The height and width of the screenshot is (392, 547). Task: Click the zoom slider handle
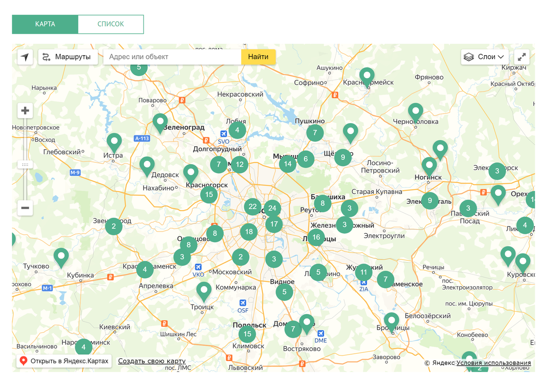pos(25,164)
